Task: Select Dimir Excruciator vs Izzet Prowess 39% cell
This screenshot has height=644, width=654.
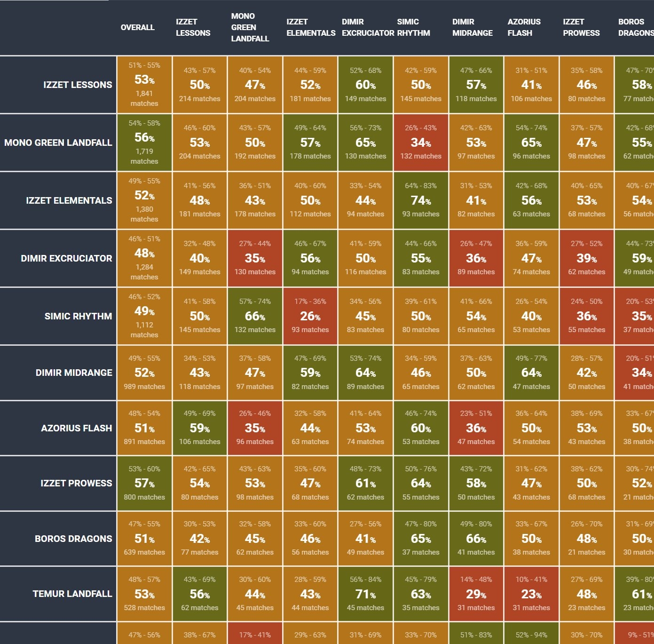Action: [x=586, y=258]
